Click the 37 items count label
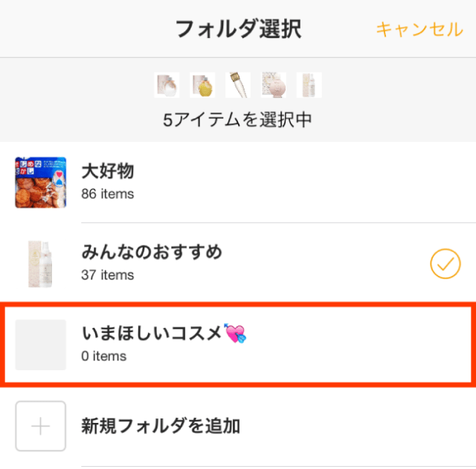 click(108, 275)
